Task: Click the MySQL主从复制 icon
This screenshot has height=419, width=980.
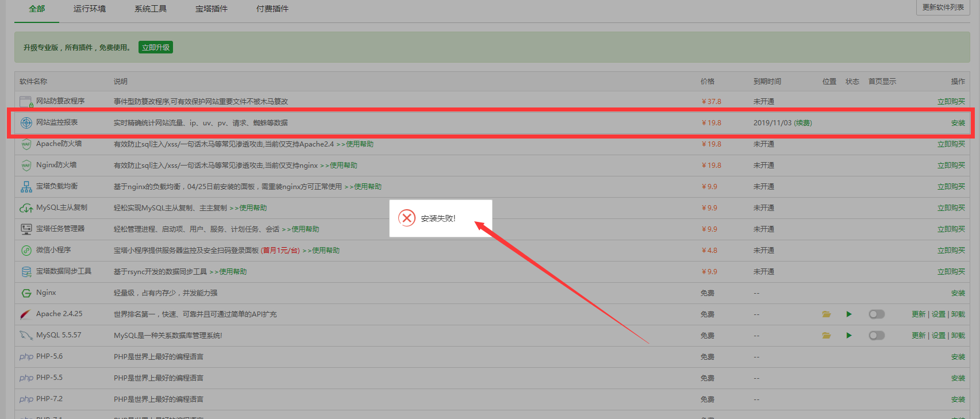Action: click(26, 208)
